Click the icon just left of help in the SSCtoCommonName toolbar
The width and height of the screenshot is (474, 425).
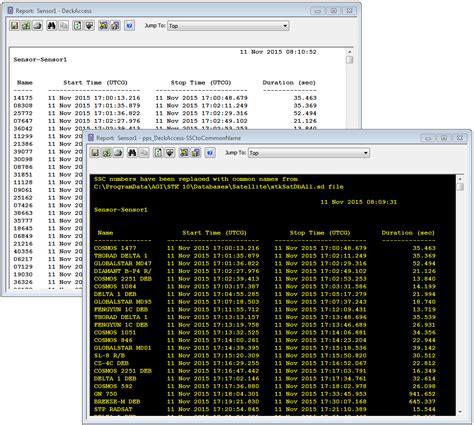coord(196,153)
